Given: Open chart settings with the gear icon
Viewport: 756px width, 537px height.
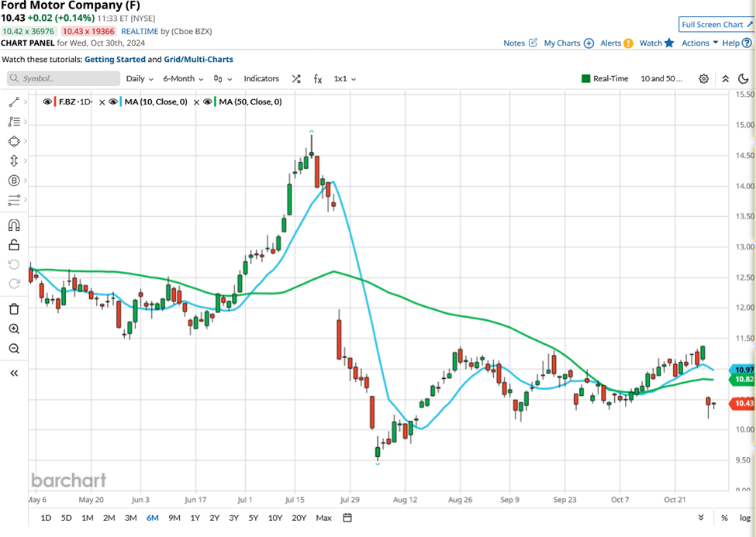Looking at the screenshot, I should coord(704,78).
